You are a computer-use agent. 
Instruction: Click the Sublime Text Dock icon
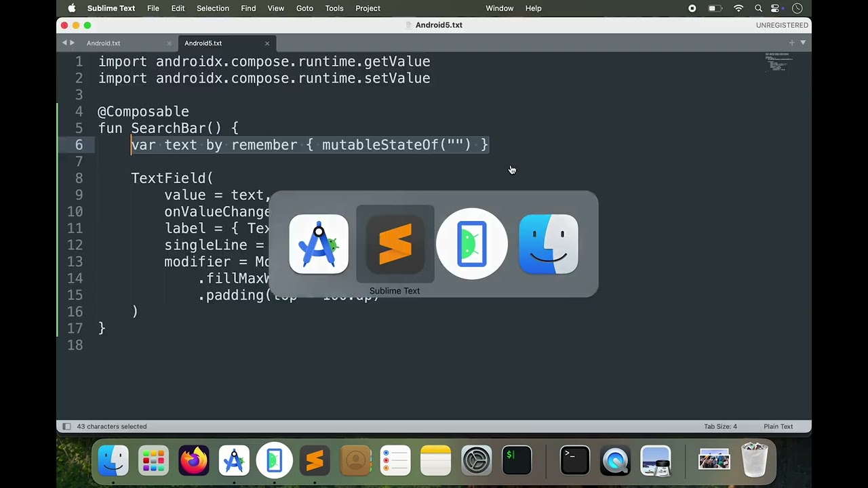pyautogui.click(x=315, y=461)
